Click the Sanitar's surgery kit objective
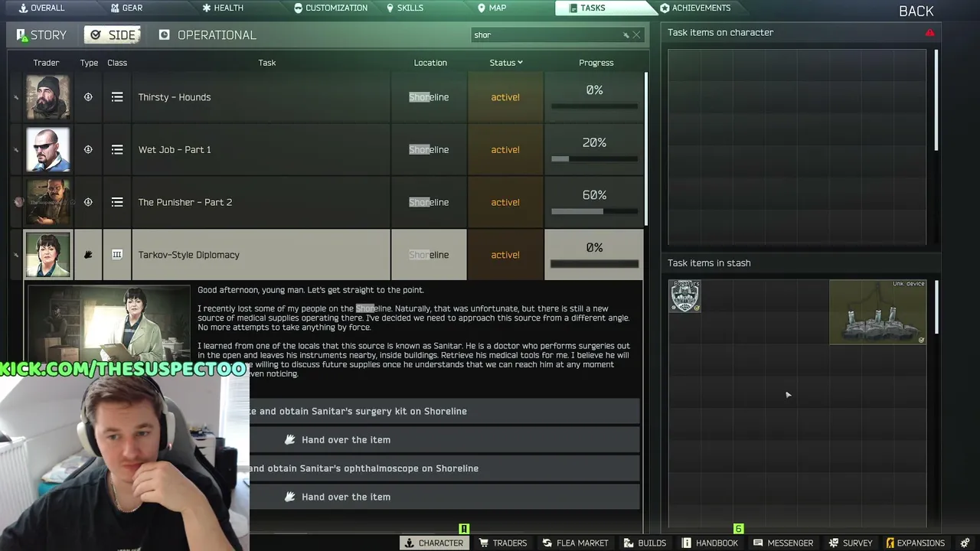980x551 pixels. coord(444,411)
